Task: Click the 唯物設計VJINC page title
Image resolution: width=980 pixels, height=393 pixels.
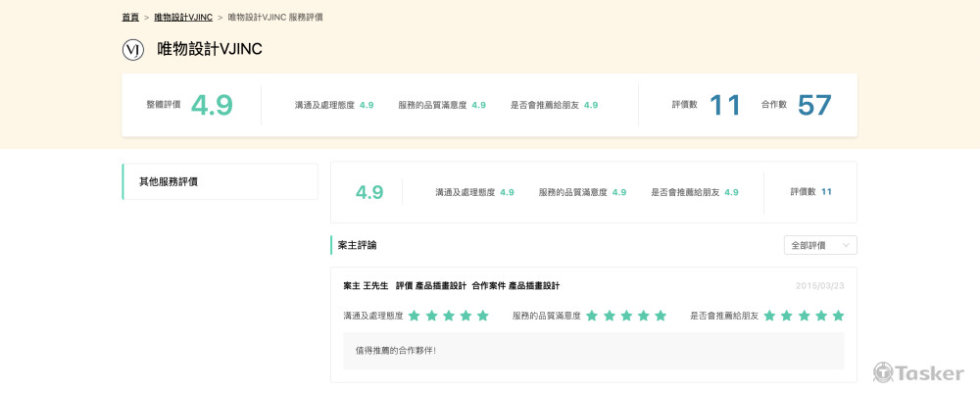Action: tap(210, 49)
